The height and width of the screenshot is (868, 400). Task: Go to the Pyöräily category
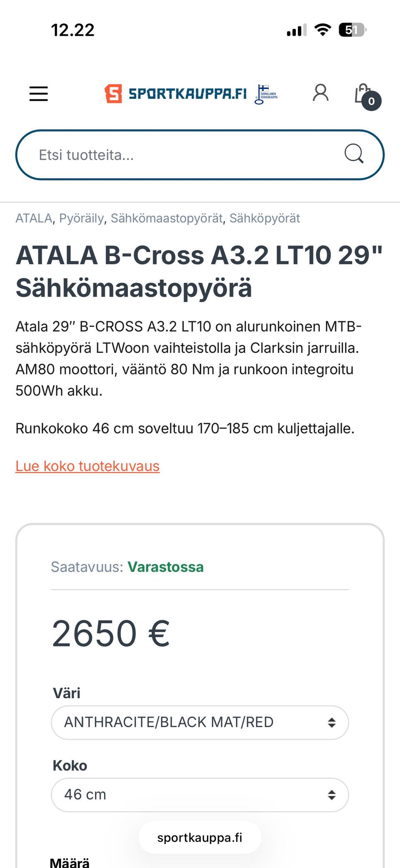tap(81, 218)
